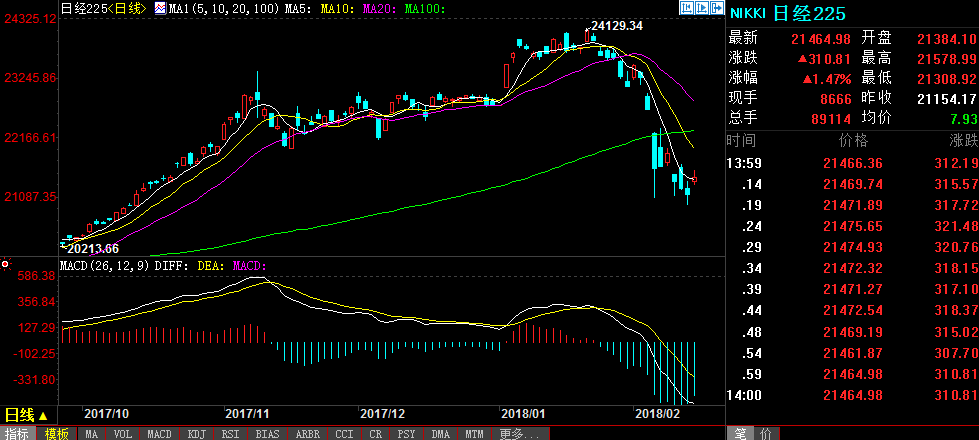Select the PSY indicator
Image resolution: width=979 pixels, height=440 pixels.
[x=407, y=434]
